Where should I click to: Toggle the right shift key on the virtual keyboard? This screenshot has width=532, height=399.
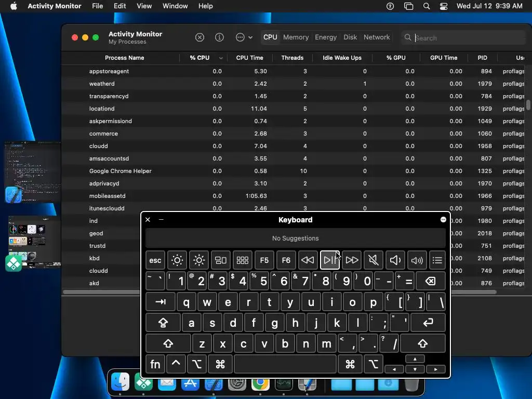(423, 343)
